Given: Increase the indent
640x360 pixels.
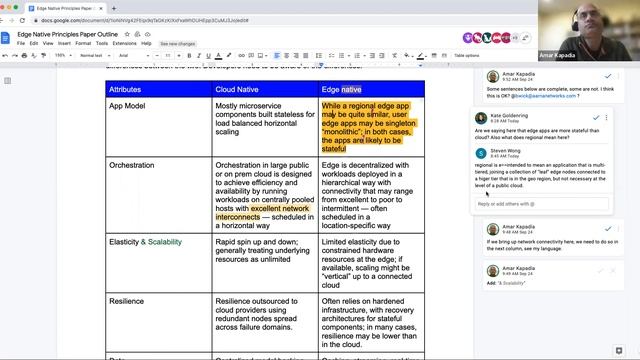Looking at the screenshot, I should [x=382, y=56].
